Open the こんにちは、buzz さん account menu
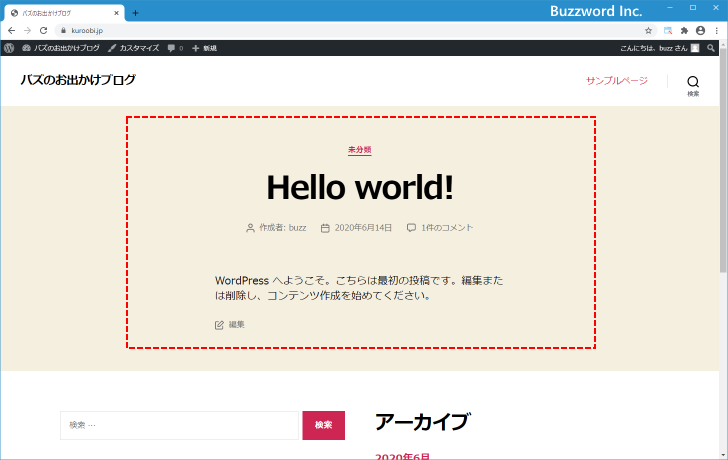Viewport: 728px width, 460px height. (x=659, y=48)
